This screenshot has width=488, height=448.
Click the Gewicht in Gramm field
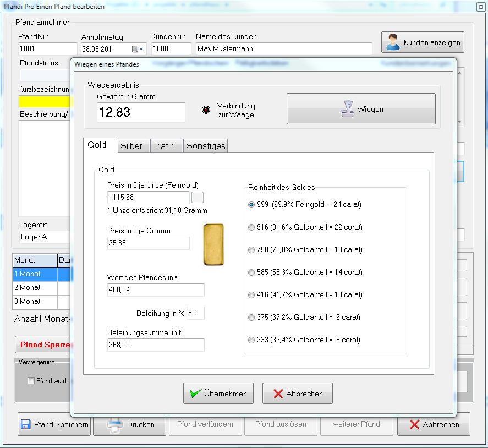(x=141, y=112)
